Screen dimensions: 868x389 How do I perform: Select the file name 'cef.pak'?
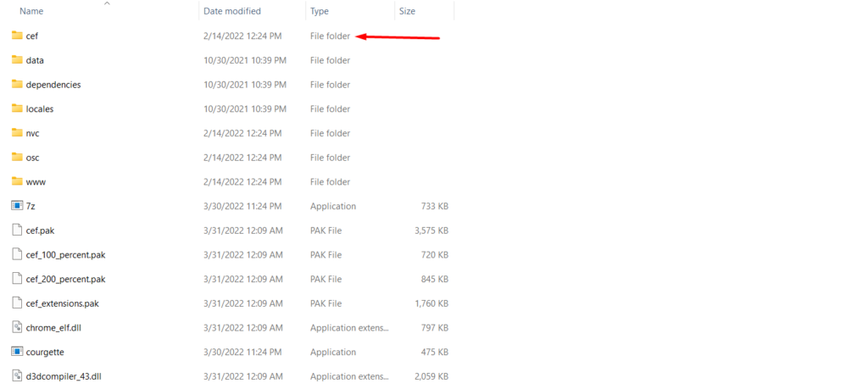click(40, 231)
